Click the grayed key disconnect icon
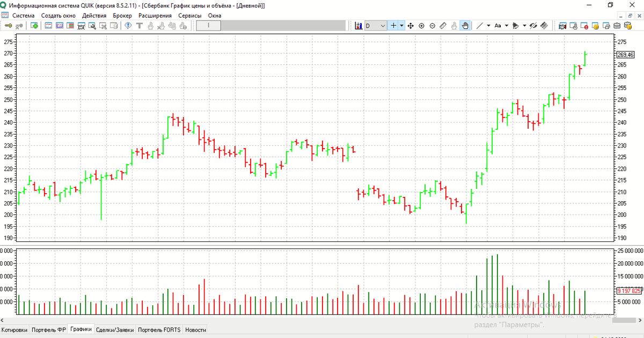The image size is (644, 338). (19, 25)
